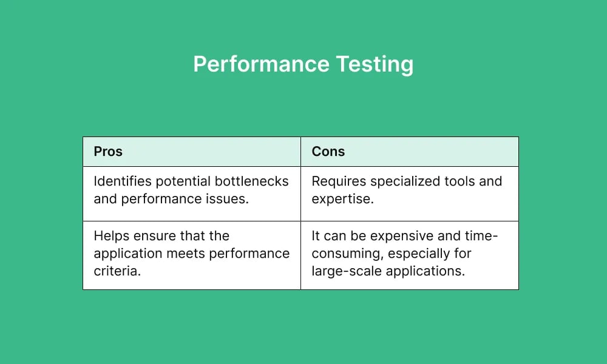Click the word "specialized" in the Cons column
This screenshot has height=364, width=607.
[x=403, y=181]
